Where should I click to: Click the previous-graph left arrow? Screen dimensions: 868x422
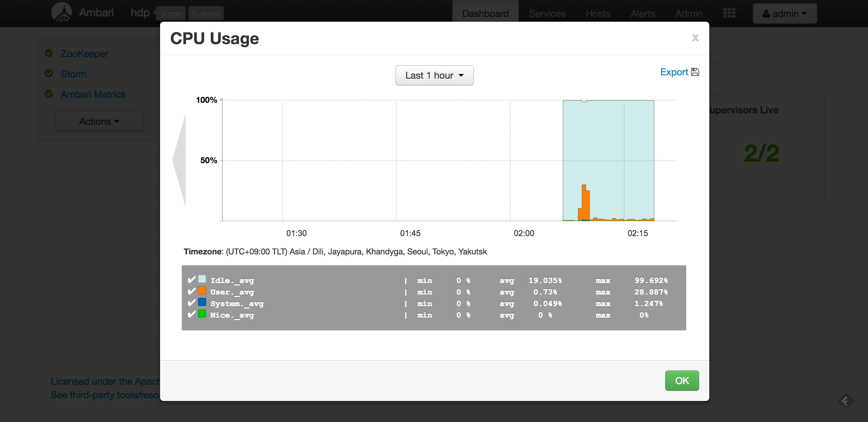click(179, 160)
